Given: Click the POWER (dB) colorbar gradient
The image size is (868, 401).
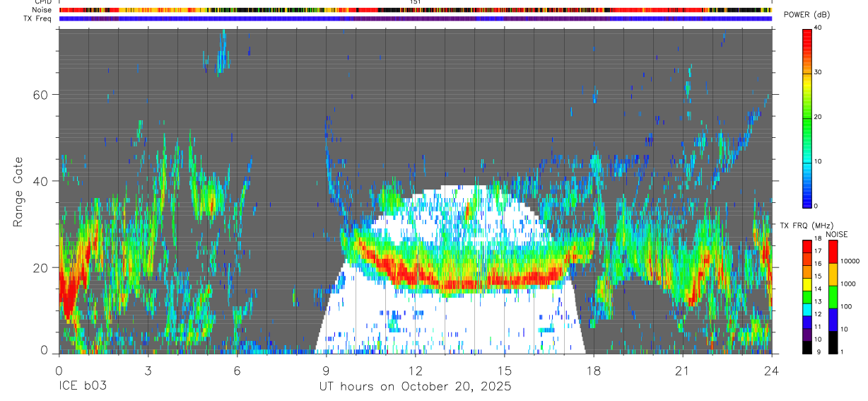Looking at the screenshot, I should tap(807, 117).
